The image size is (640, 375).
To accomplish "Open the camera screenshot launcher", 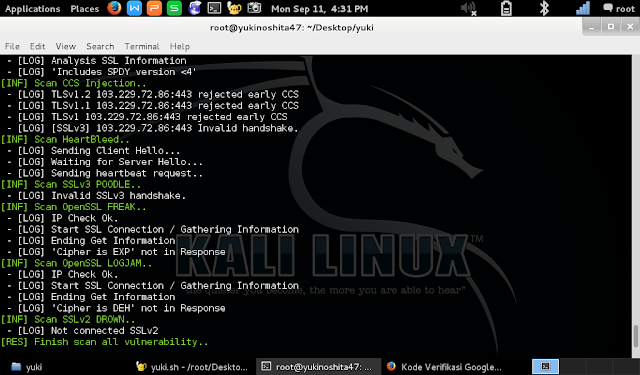I will coord(254,8).
